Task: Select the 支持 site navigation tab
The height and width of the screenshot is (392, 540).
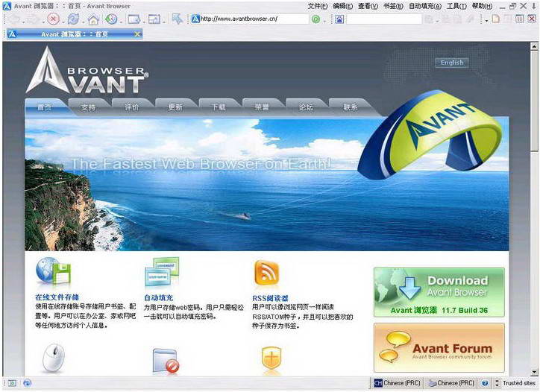Action: point(89,107)
